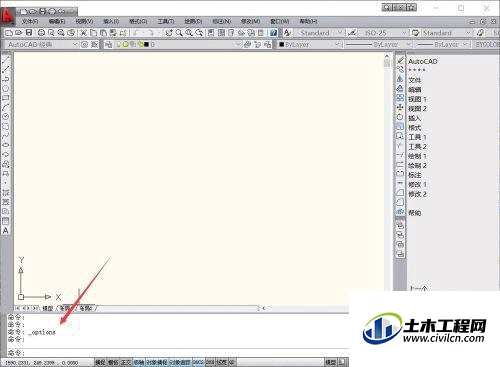The width and height of the screenshot is (500, 367).
Task: Open 绘制 2 in AutoCAD side menu
Action: [417, 165]
